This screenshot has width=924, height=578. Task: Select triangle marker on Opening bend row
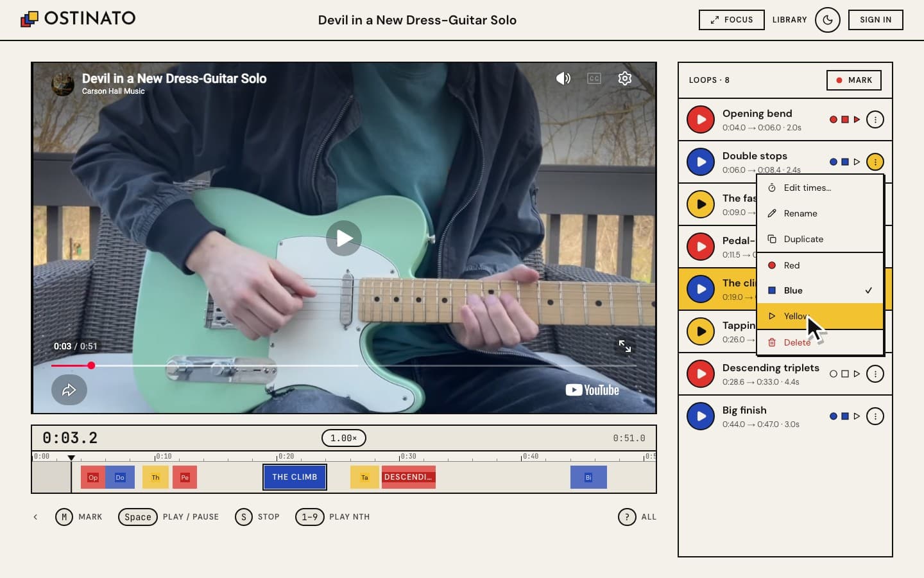pyautogui.click(x=857, y=119)
